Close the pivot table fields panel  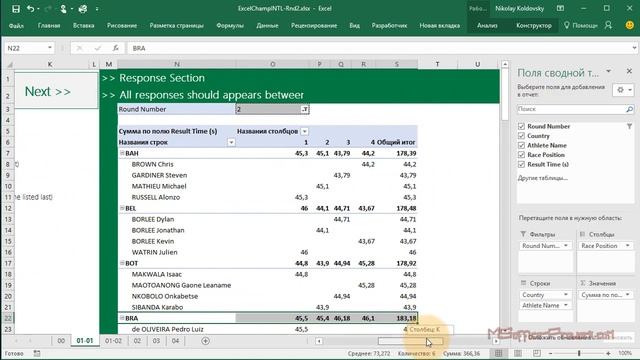coord(629,71)
